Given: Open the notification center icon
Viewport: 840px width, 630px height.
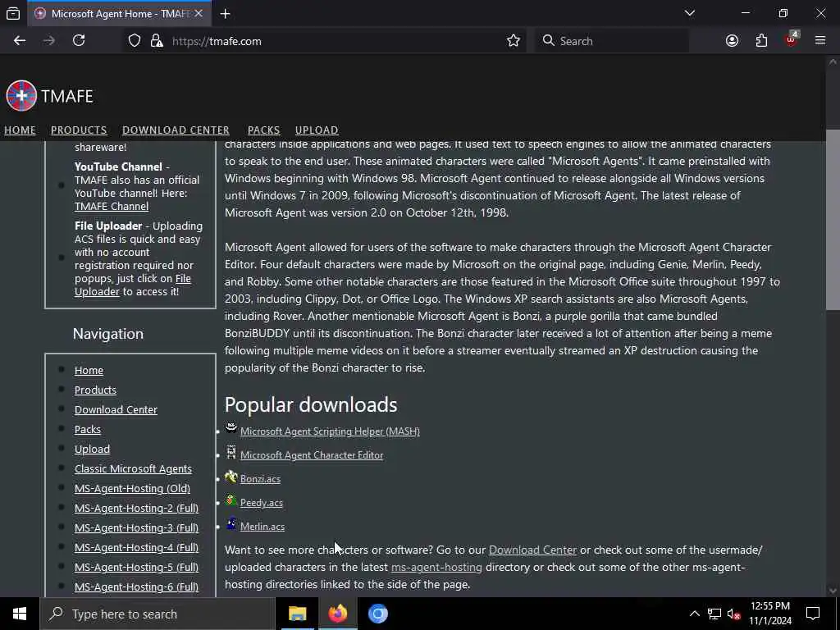Looking at the screenshot, I should 813,614.
